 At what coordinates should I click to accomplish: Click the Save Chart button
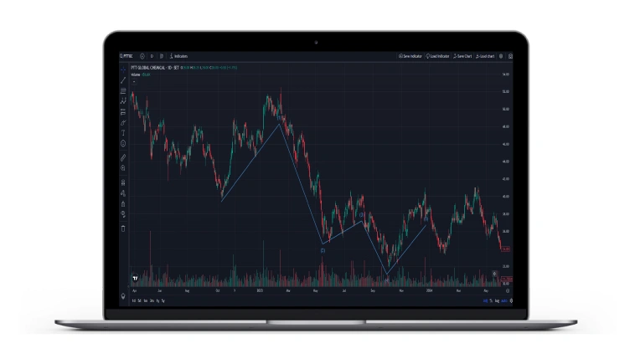(x=462, y=56)
